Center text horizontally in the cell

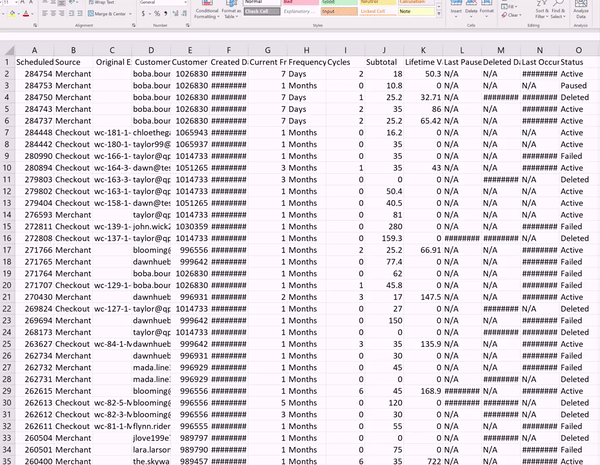tap(53, 14)
